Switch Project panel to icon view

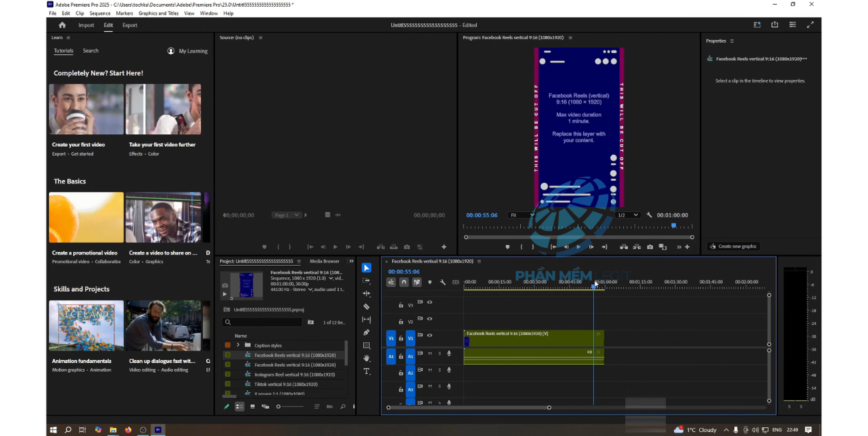252,407
